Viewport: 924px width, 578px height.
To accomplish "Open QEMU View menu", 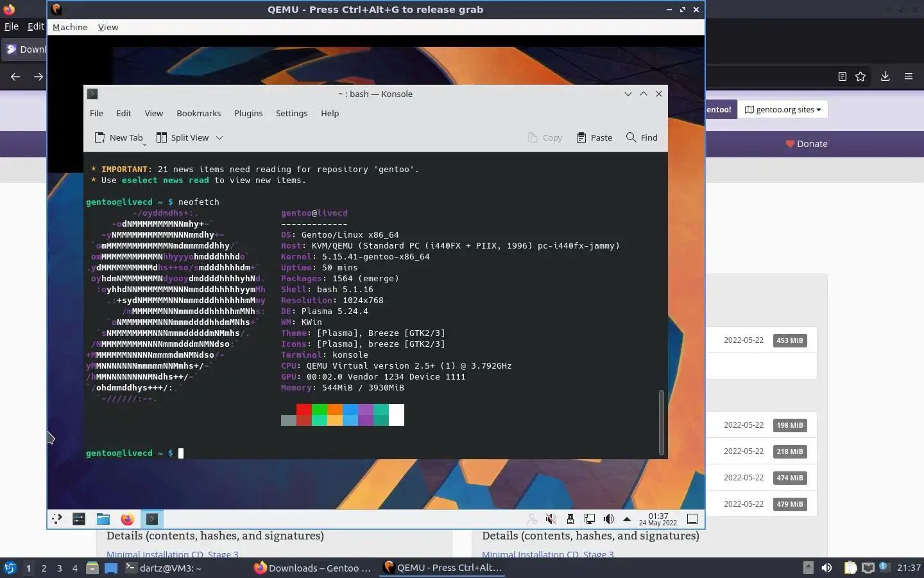I will pos(108,27).
